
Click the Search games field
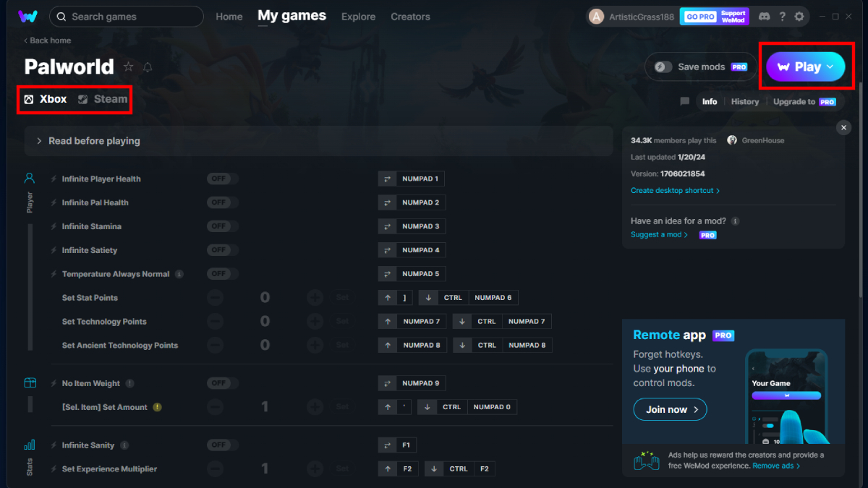(127, 17)
